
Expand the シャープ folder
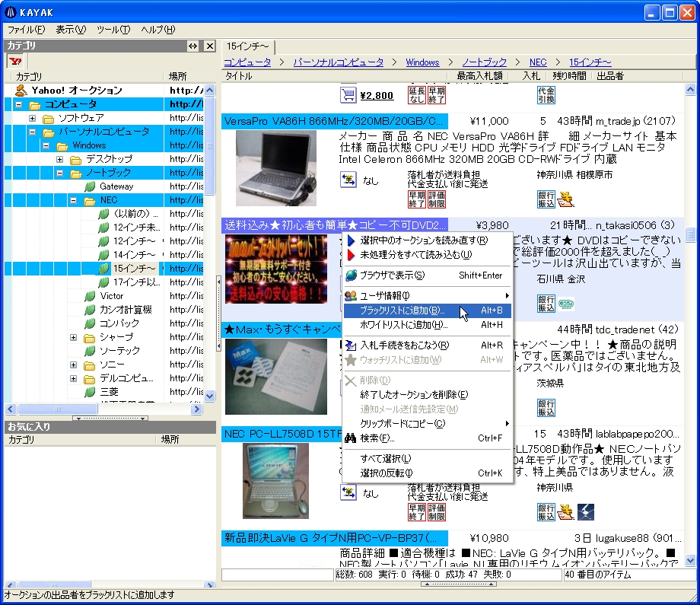[74, 338]
